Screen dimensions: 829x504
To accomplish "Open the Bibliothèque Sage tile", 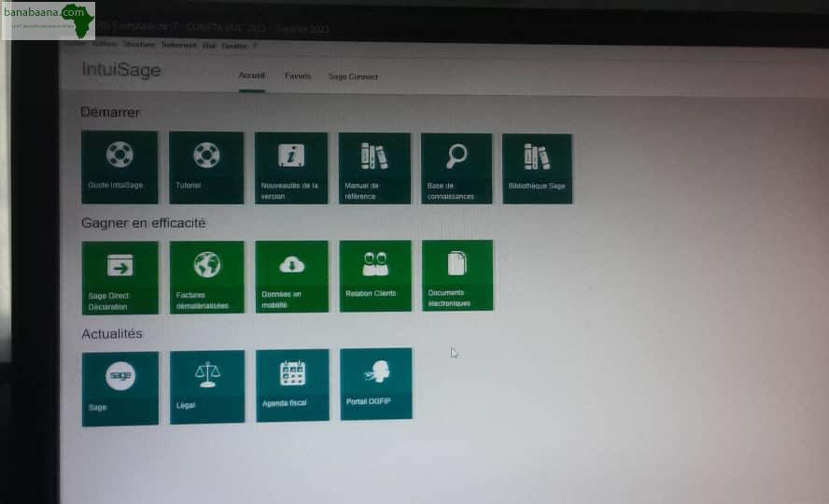I will [537, 169].
